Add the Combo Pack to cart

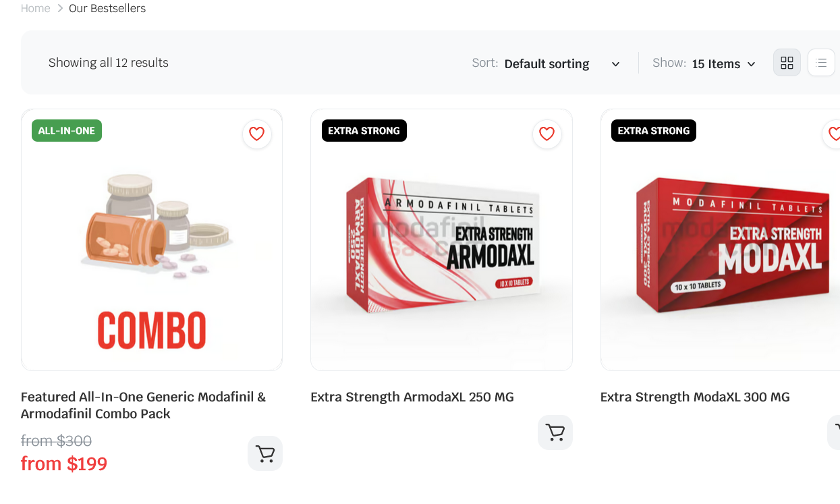coord(264,453)
